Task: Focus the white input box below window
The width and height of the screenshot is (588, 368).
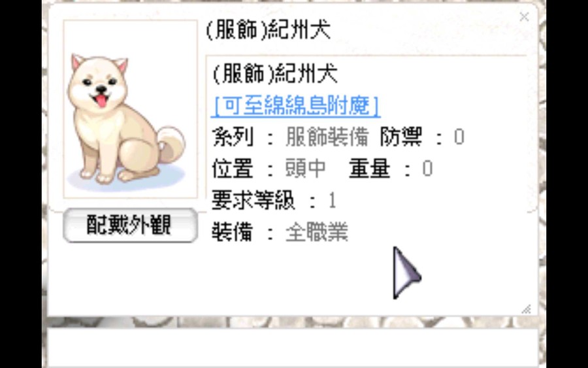Action: tap(293, 348)
